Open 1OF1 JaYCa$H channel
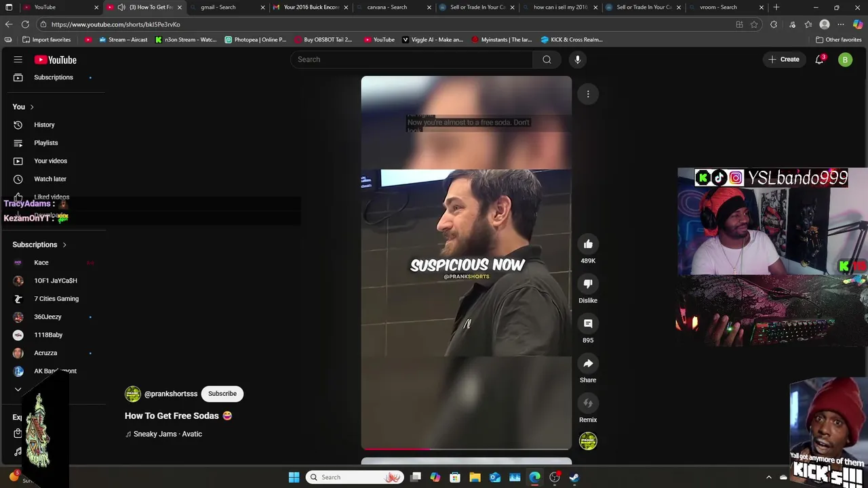The image size is (868, 488). (54, 281)
